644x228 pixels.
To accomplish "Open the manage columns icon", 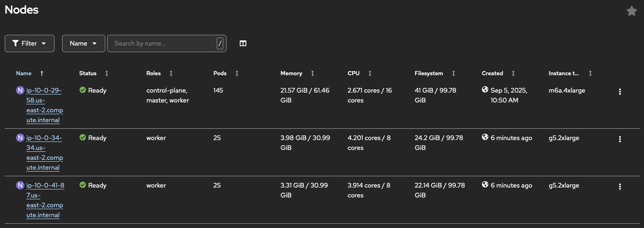I will click(x=243, y=43).
